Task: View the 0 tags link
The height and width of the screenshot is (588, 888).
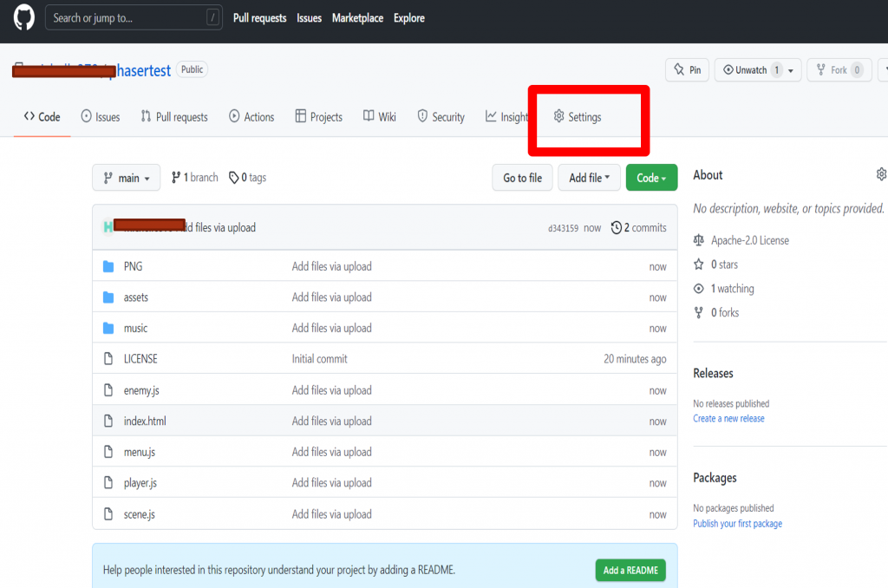Action: [x=247, y=177]
